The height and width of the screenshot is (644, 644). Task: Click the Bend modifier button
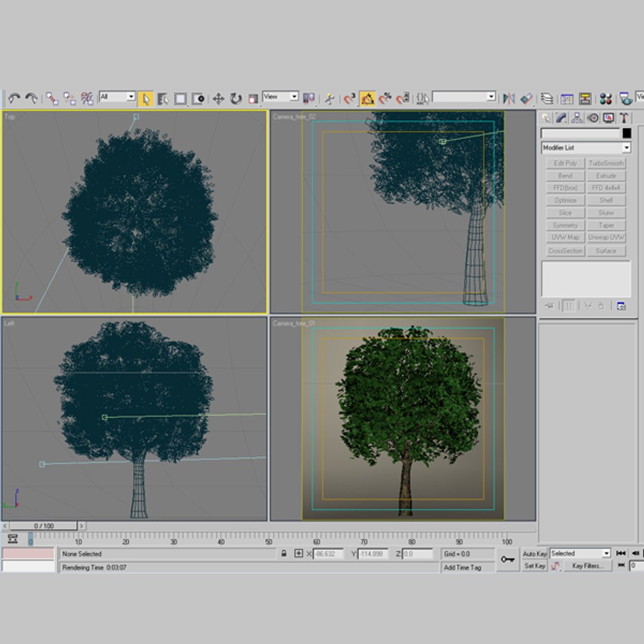[565, 176]
